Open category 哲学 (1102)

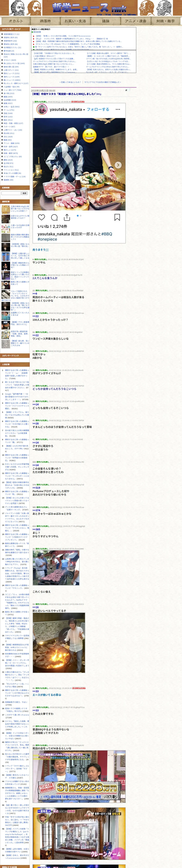click(8, 117)
